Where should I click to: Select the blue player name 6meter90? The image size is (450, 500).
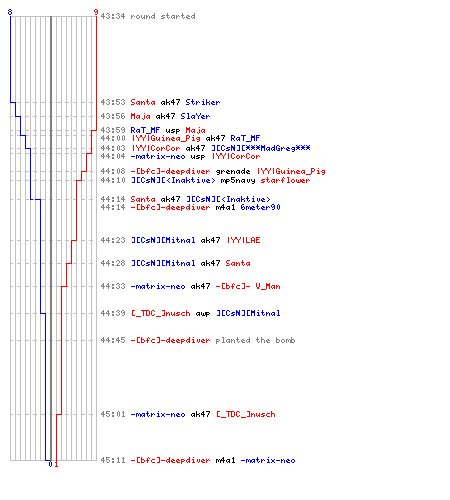[x=260, y=207]
